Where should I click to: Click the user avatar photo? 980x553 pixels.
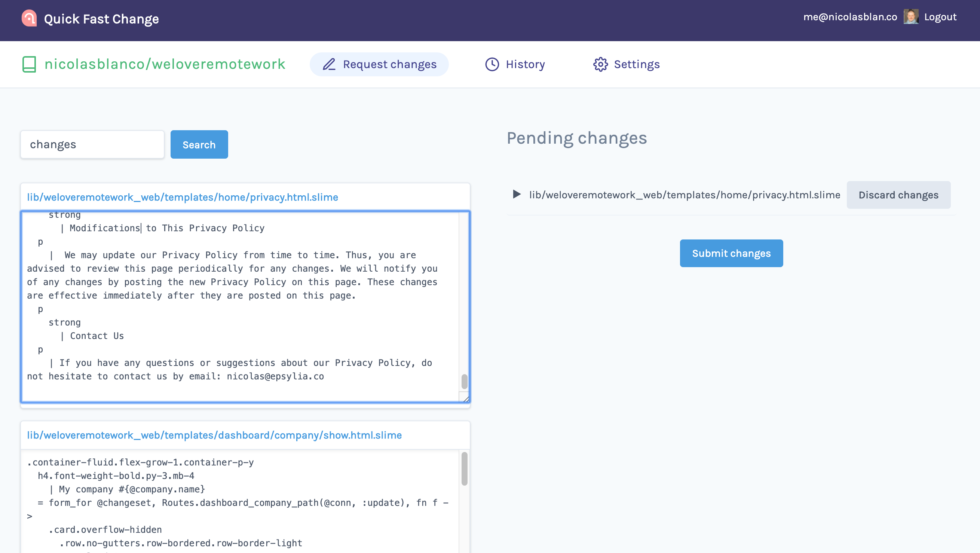coord(911,17)
